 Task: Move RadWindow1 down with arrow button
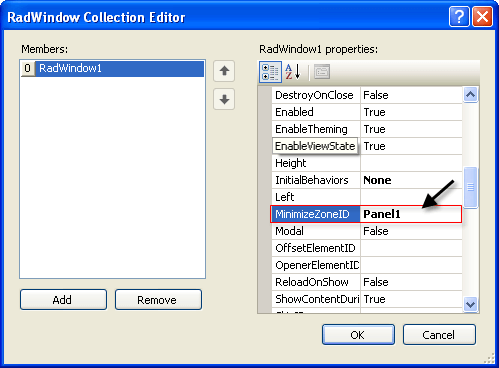coord(224,99)
